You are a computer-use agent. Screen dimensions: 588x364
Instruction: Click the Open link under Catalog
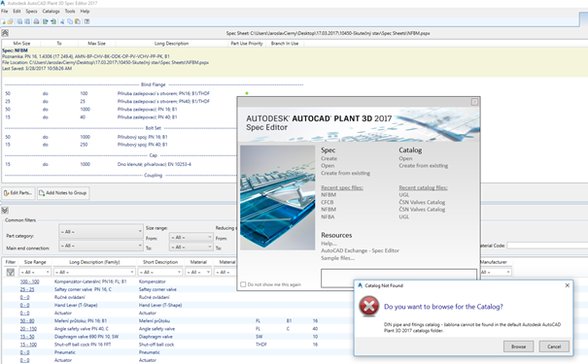pos(405,158)
